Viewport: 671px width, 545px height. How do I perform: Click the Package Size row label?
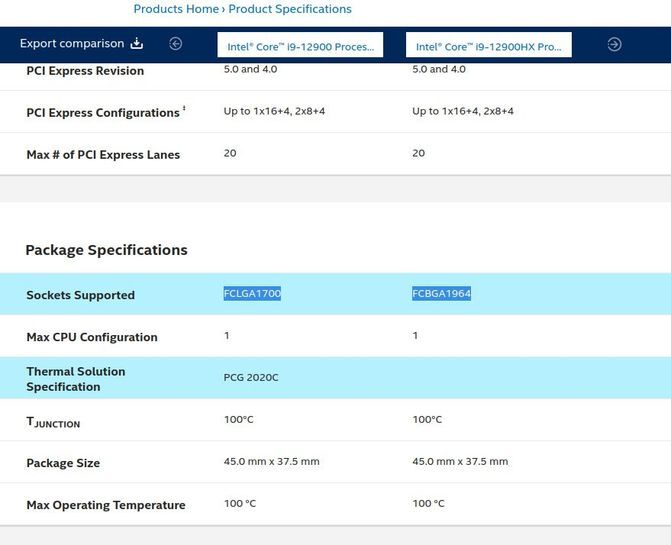click(x=63, y=463)
